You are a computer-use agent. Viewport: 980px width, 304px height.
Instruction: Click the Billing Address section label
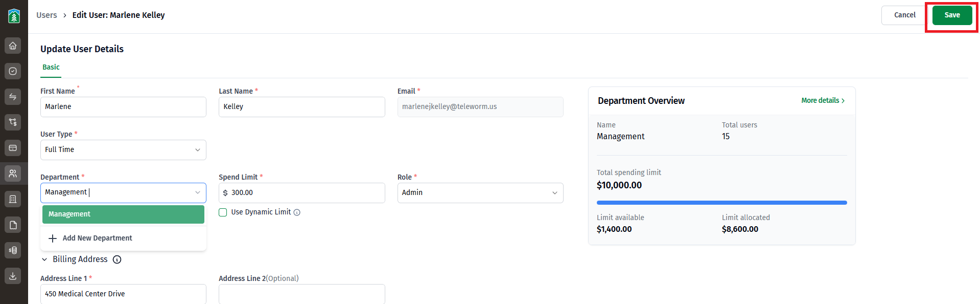tap(80, 259)
